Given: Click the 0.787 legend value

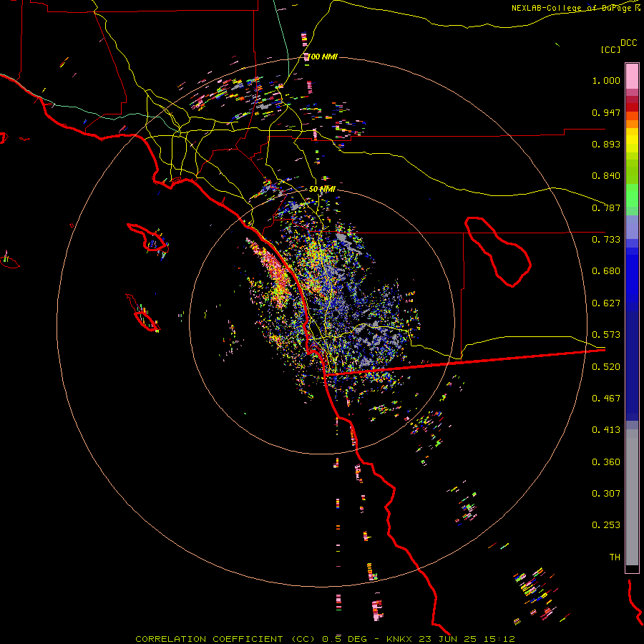Looking at the screenshot, I should click(x=606, y=208).
